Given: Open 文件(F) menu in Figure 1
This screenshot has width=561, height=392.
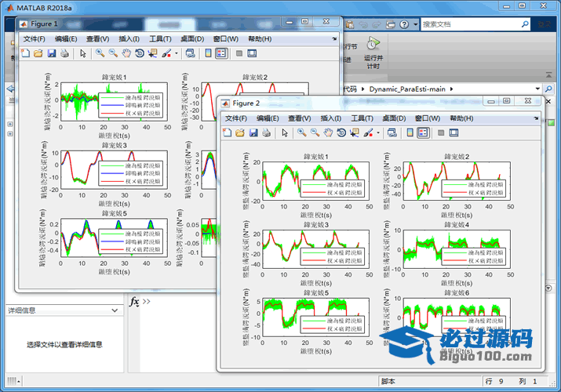Looking at the screenshot, I should (x=35, y=39).
